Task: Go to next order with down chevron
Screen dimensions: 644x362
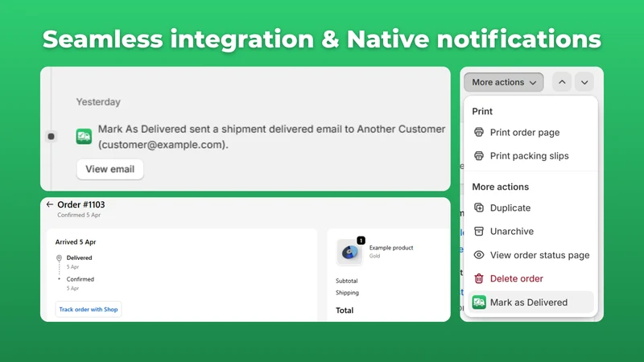Action: (584, 82)
